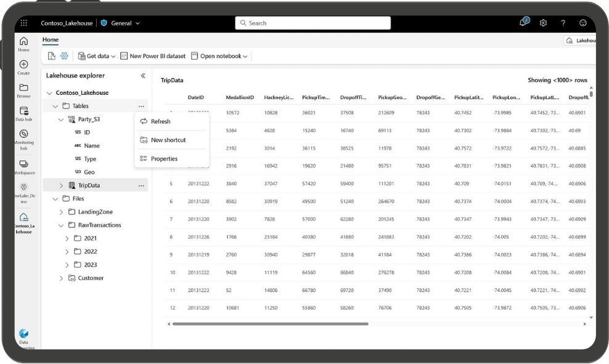Click the Contoso_Lakehouse title in header
This screenshot has width=609, height=364.
[67, 23]
